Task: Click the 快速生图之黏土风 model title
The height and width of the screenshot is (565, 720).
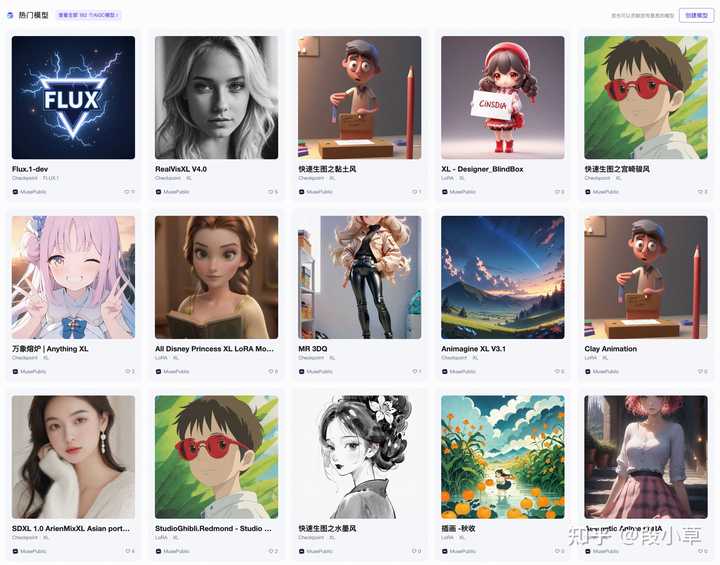Action: point(327,169)
